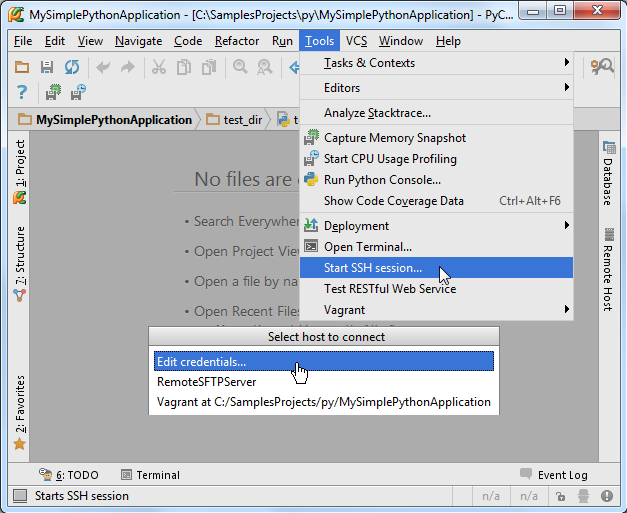Click the Copy toolbar icon
Screen dimensions: 627x513
point(184,67)
